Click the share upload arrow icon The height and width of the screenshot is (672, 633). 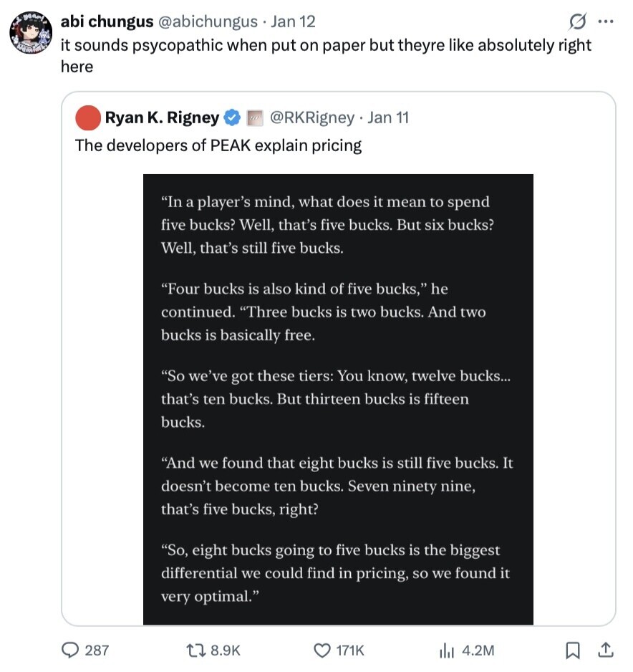point(605,650)
